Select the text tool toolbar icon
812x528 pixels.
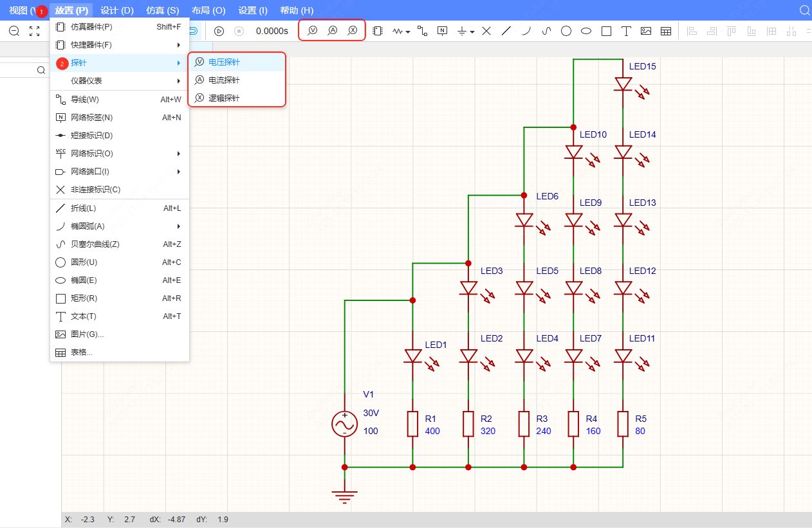625,31
